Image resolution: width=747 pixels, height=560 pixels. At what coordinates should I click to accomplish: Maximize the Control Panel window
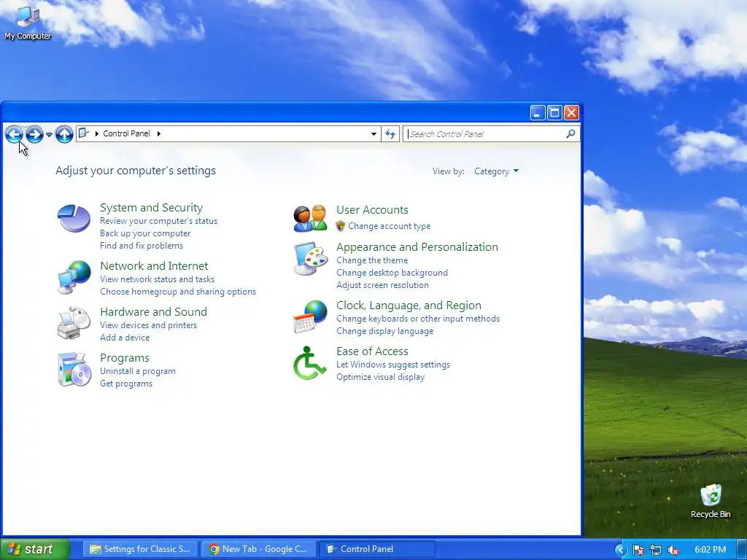pos(554,113)
